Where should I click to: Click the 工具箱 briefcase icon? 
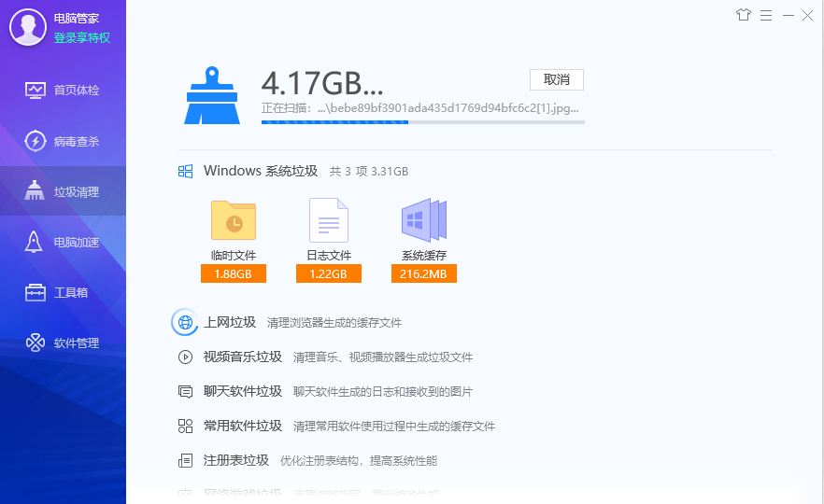click(36, 292)
